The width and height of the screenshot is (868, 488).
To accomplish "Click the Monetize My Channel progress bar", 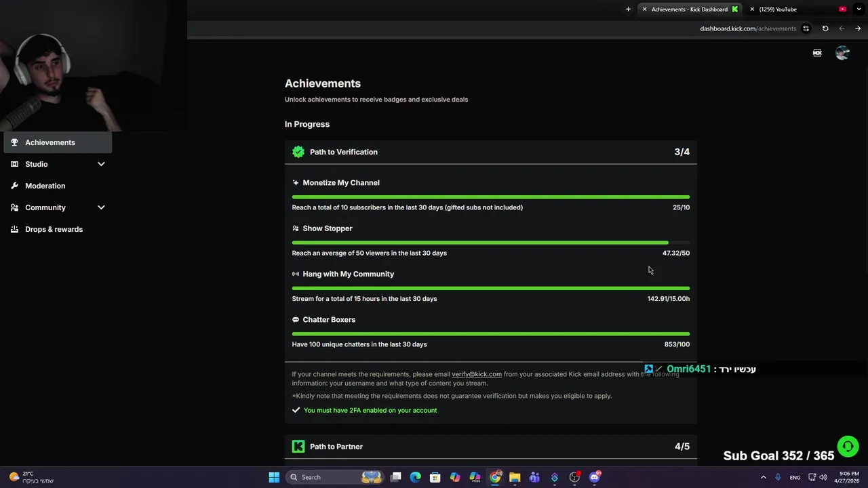I will point(491,197).
